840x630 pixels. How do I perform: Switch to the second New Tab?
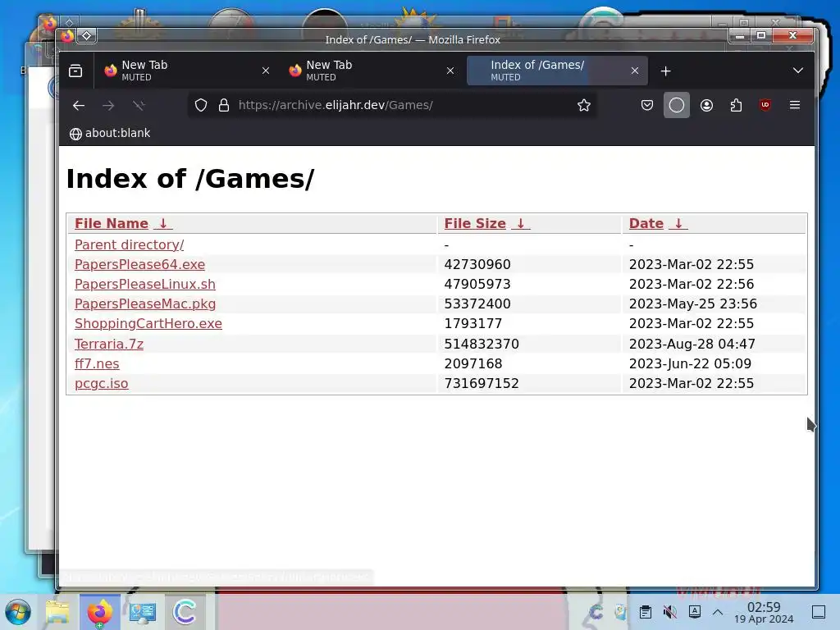[x=372, y=71]
